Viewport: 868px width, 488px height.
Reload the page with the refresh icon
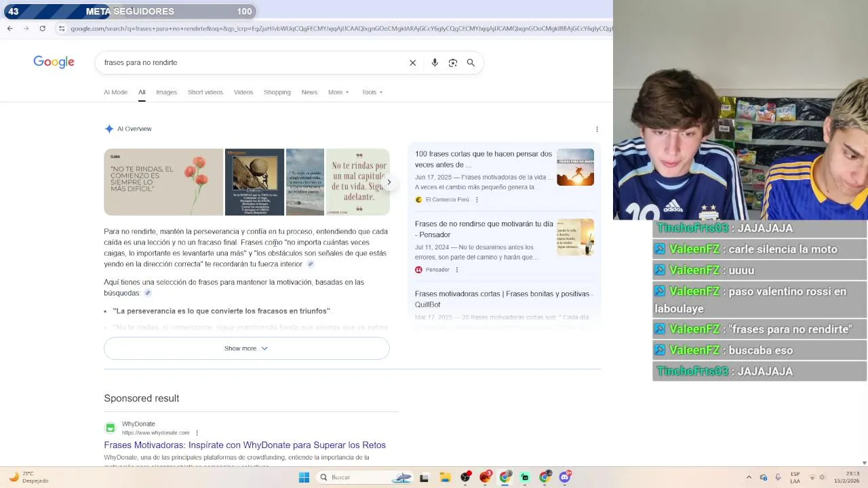coord(43,28)
